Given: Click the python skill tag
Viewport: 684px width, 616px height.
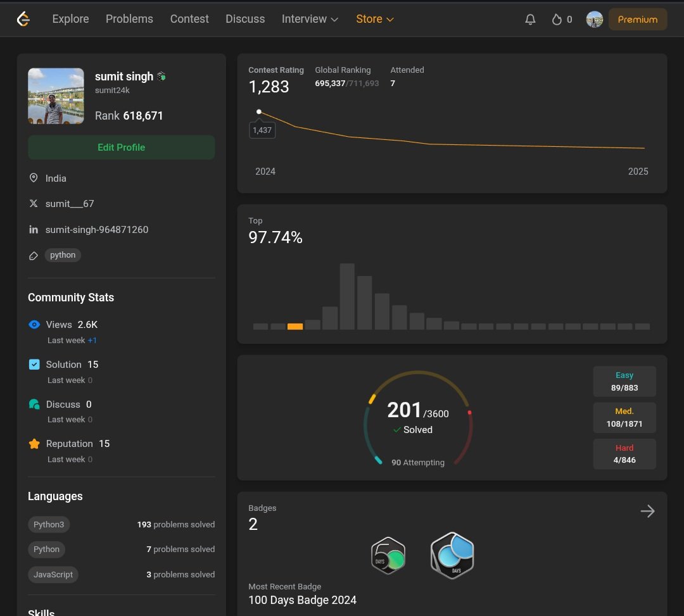Looking at the screenshot, I should tap(63, 255).
